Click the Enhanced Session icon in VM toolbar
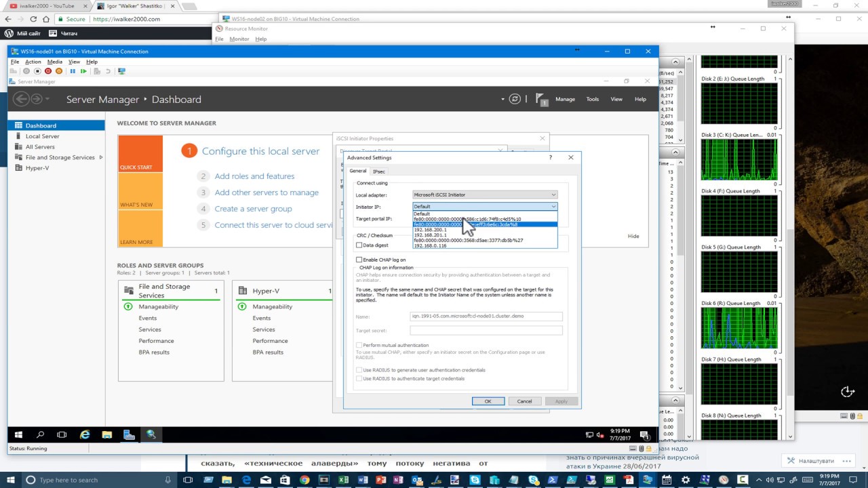 [x=121, y=71]
